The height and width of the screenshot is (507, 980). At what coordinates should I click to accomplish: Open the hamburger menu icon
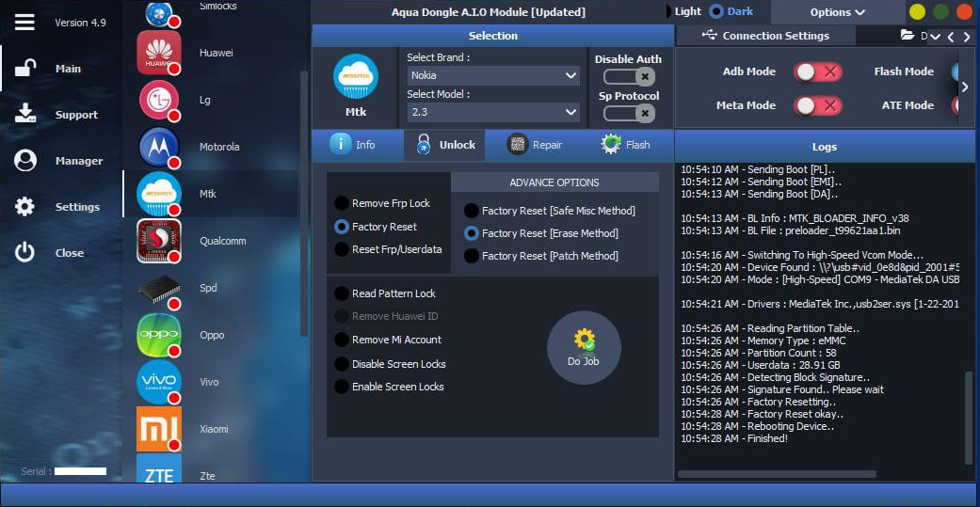25,23
